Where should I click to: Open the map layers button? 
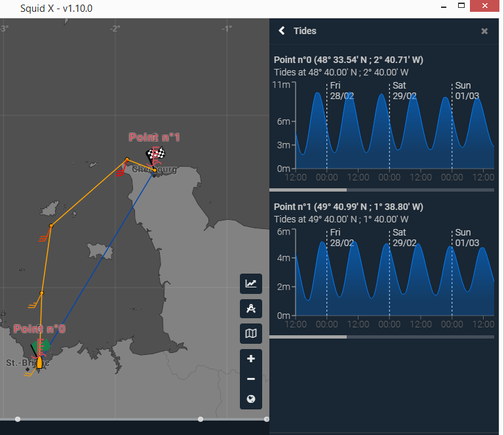pyautogui.click(x=251, y=334)
